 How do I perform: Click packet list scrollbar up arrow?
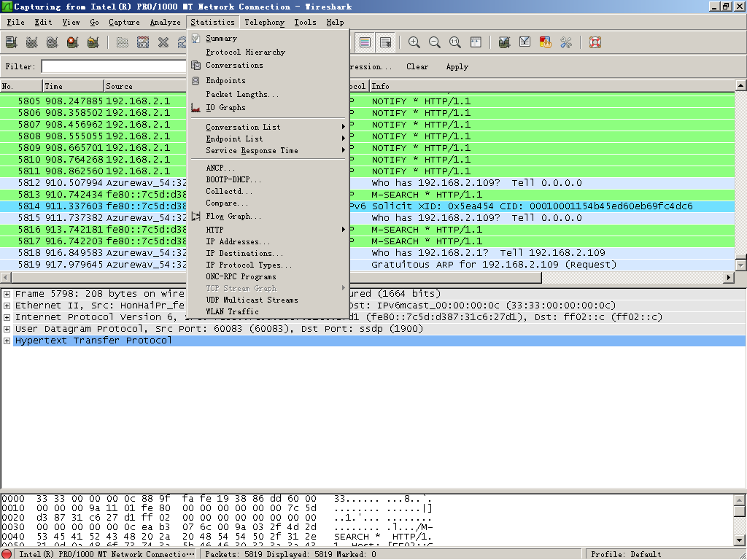coord(741,85)
